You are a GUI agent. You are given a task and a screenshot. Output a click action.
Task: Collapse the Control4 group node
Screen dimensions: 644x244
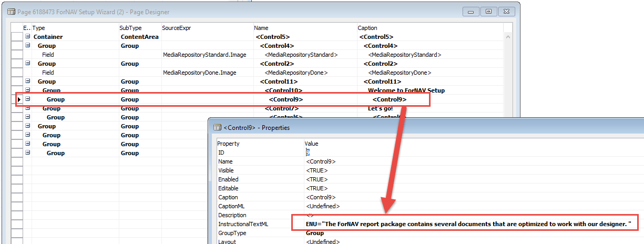27,46
